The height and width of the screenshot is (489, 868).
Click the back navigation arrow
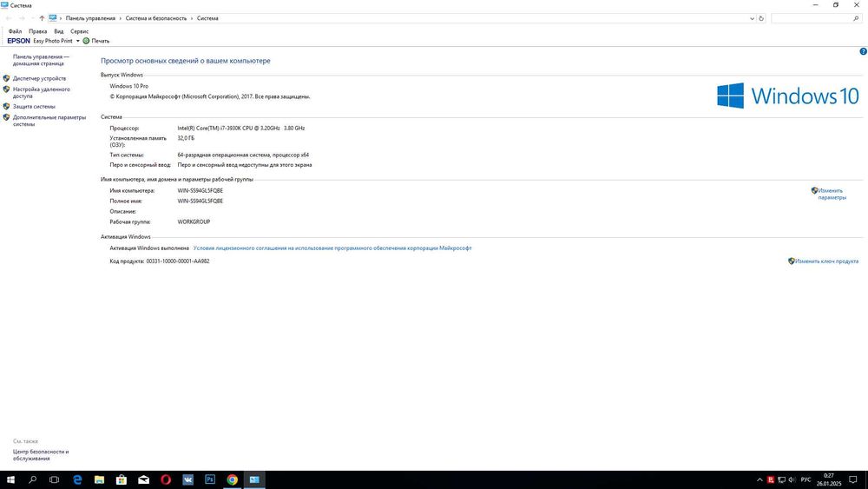click(9, 18)
